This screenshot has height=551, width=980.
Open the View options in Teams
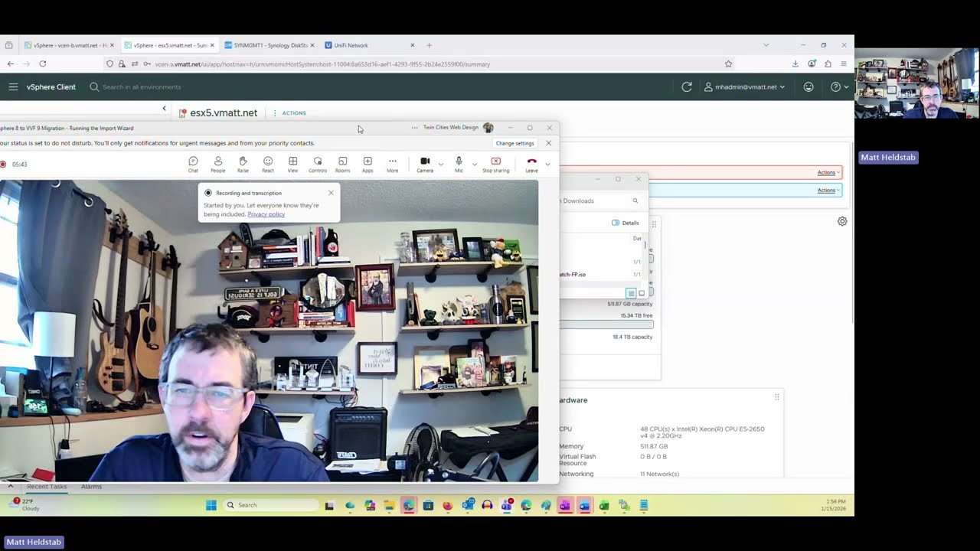coord(292,165)
